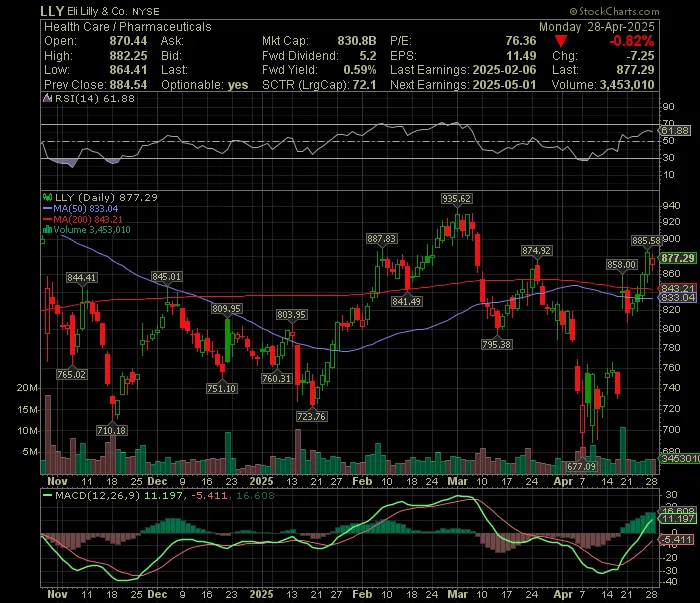Click the LLY ticker symbol title

(52, 11)
